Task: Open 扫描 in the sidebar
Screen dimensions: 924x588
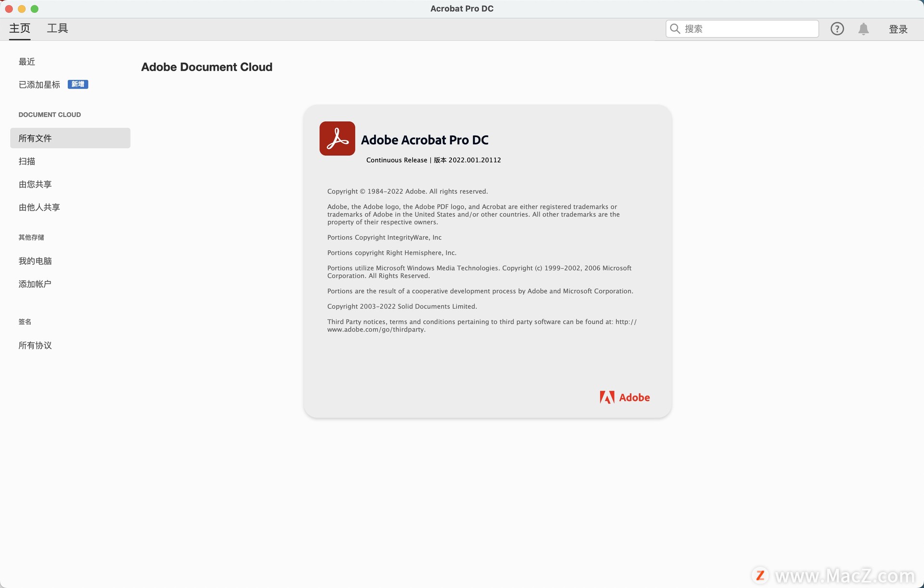Action: tap(27, 161)
